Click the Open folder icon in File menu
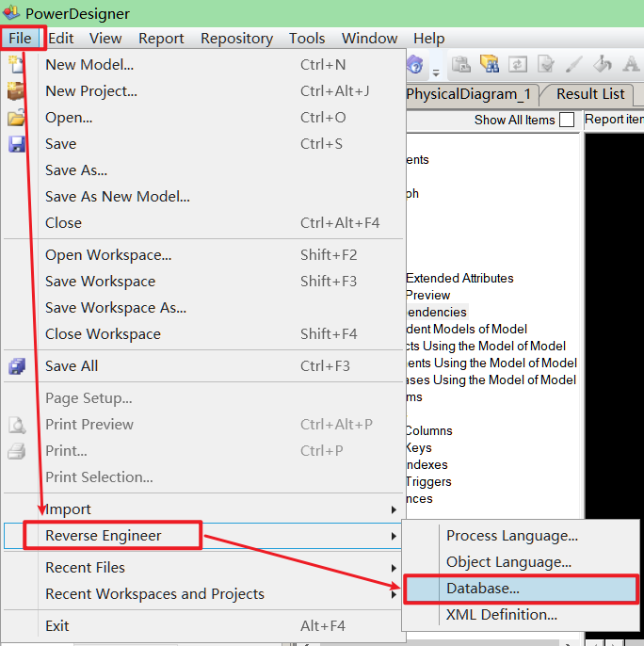Image resolution: width=644 pixels, height=646 pixels. (16, 118)
